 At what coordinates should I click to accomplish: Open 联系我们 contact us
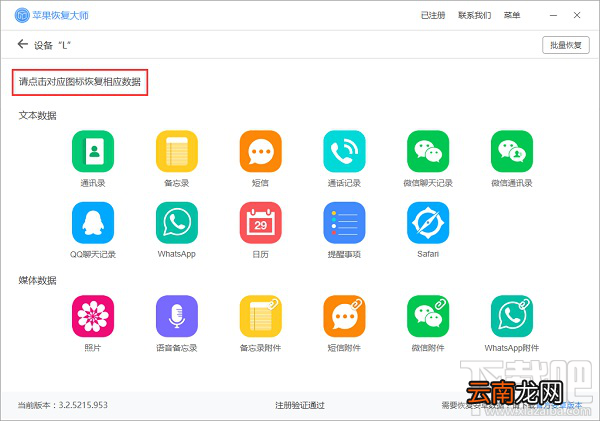coord(474,15)
